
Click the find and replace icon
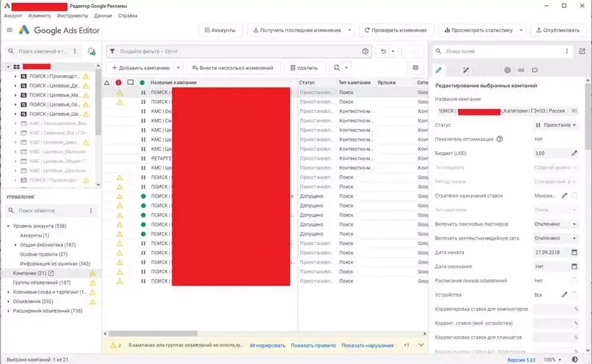[x=336, y=67]
